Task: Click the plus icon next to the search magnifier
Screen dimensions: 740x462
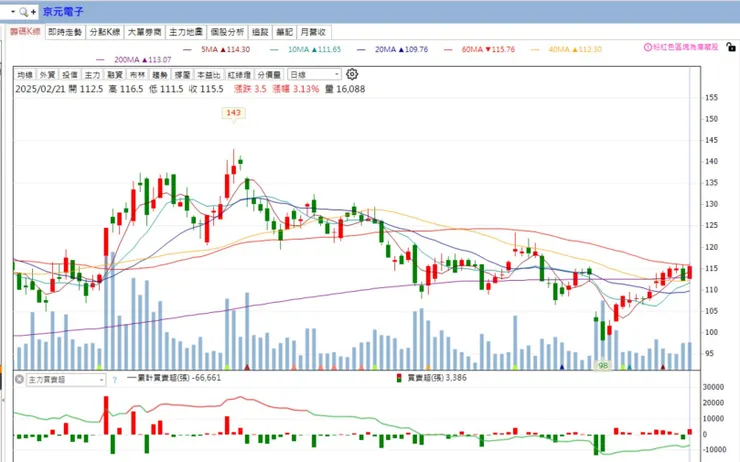Action: pyautogui.click(x=33, y=12)
